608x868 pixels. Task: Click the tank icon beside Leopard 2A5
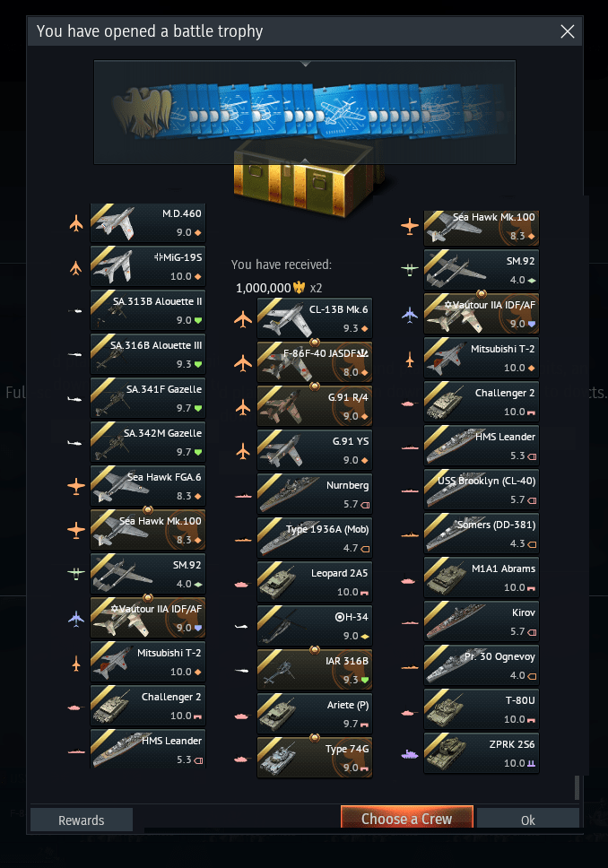click(x=241, y=584)
